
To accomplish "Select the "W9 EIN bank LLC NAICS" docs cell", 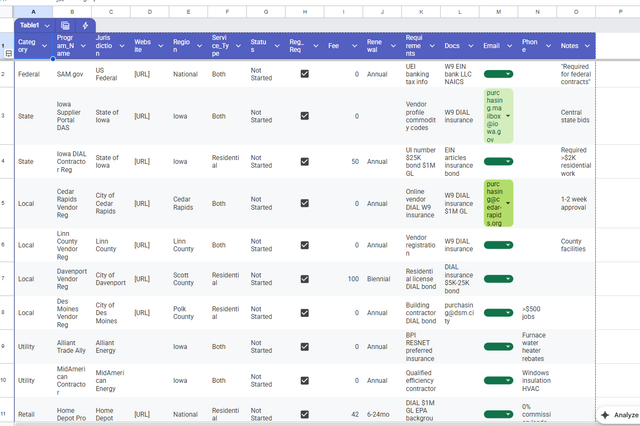I will click(460, 74).
